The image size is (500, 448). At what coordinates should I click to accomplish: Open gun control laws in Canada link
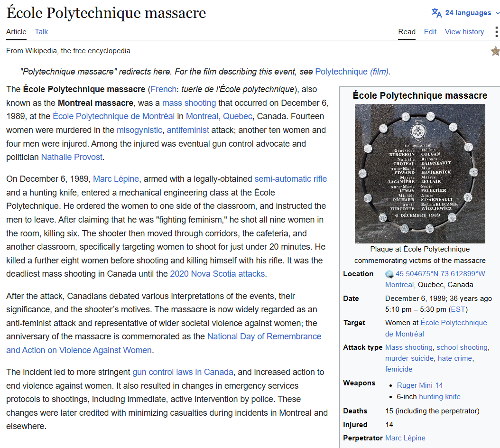(183, 372)
